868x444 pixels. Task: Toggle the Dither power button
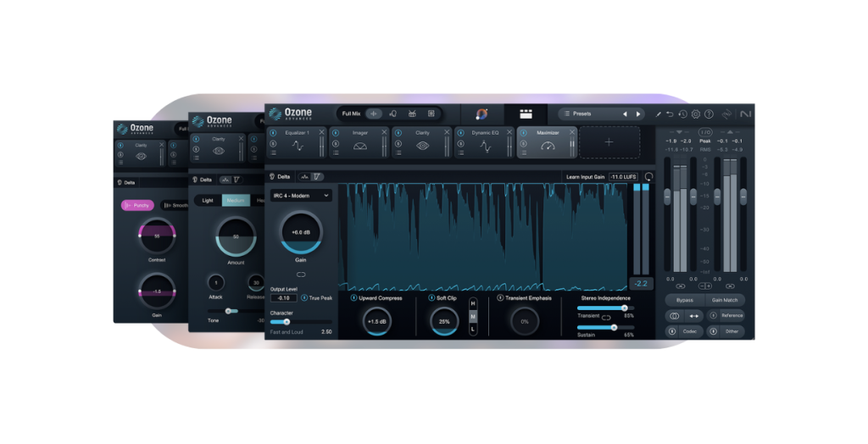click(x=713, y=331)
